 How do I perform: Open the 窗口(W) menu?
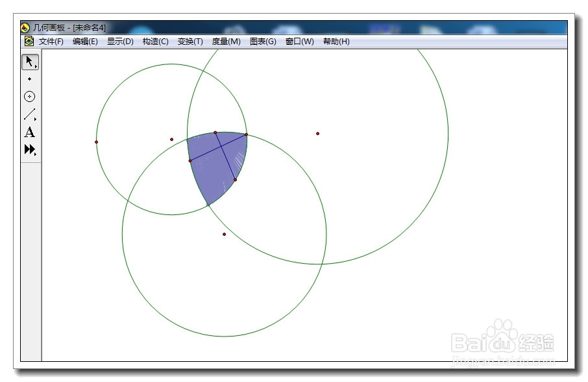click(300, 42)
